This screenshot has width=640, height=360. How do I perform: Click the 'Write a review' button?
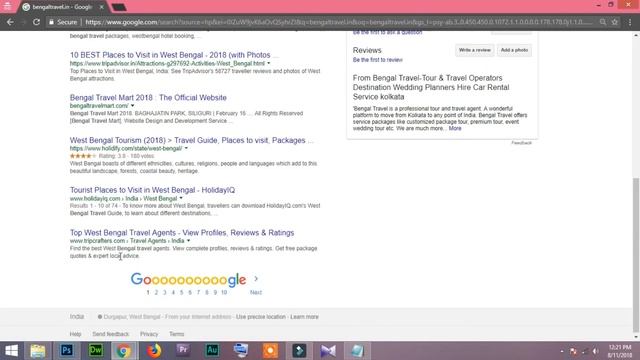point(475,50)
